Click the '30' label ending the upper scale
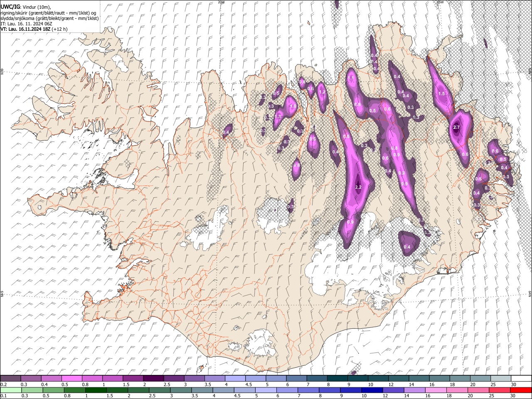The height and width of the screenshot is (399, 532). (513, 384)
